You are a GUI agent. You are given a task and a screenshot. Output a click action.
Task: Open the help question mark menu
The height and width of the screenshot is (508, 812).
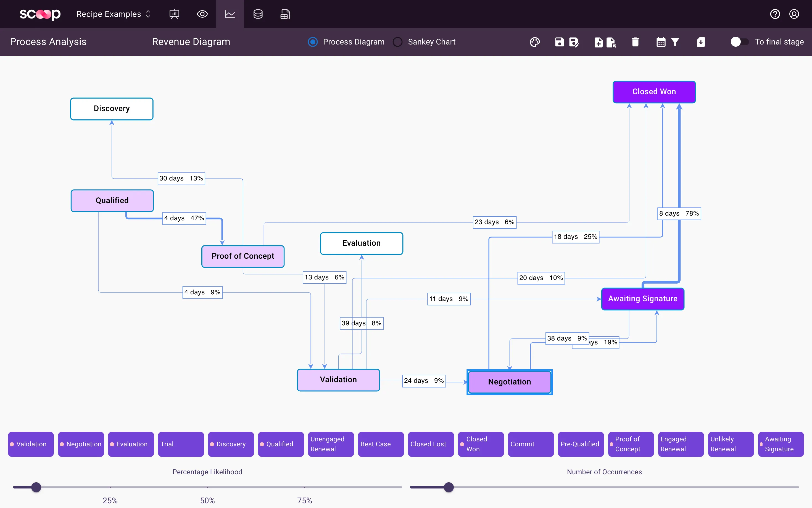pyautogui.click(x=775, y=14)
